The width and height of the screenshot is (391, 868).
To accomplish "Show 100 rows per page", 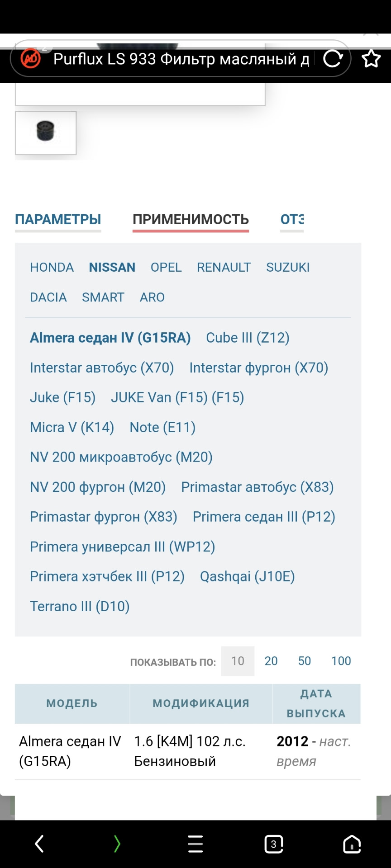I will point(341,661).
